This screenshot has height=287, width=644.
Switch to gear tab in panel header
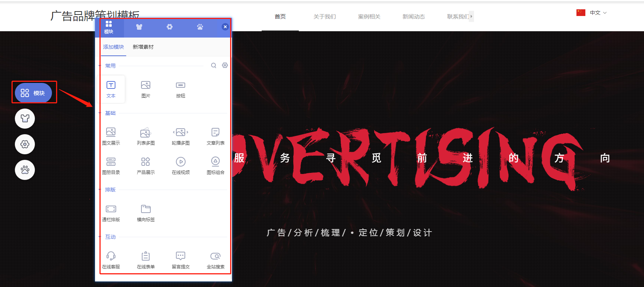coord(170,27)
